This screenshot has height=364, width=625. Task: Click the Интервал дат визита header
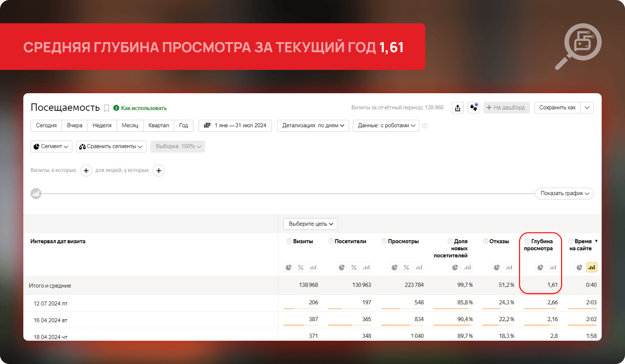pos(58,241)
